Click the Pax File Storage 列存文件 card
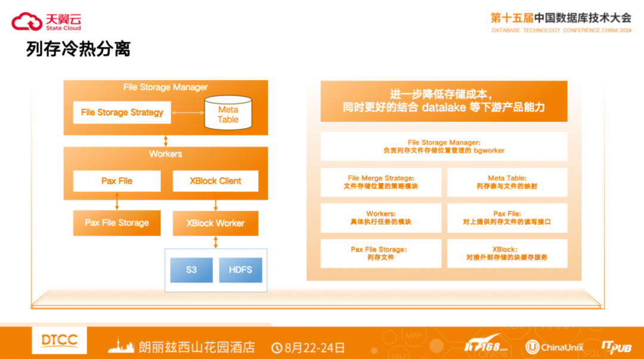Image resolution: width=644 pixels, height=359 pixels. pyautogui.click(x=380, y=253)
